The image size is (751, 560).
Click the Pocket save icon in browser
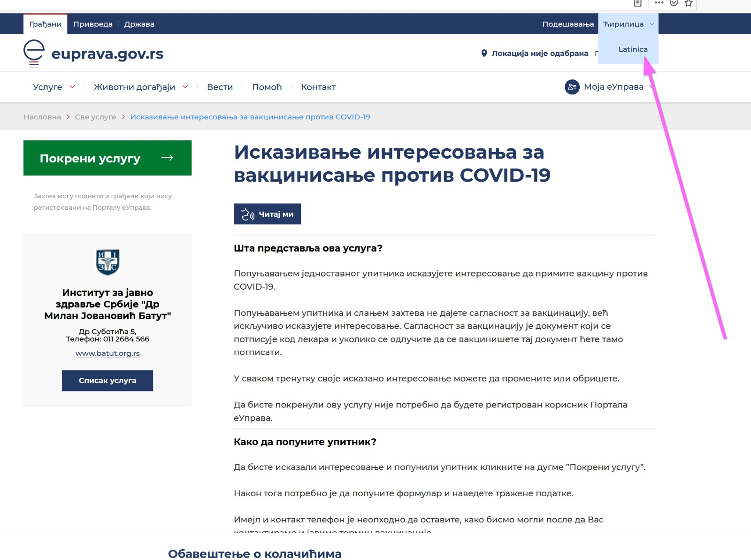674,3
